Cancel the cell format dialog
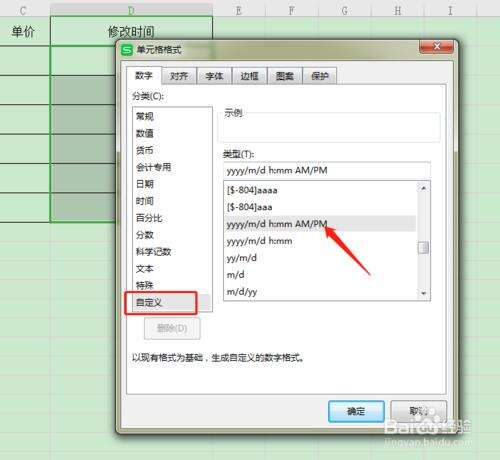 tap(418, 411)
